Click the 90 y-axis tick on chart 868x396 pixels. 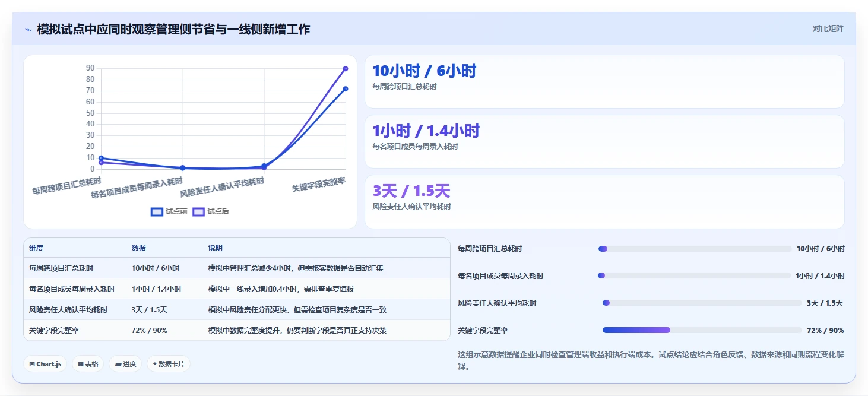pyautogui.click(x=90, y=68)
